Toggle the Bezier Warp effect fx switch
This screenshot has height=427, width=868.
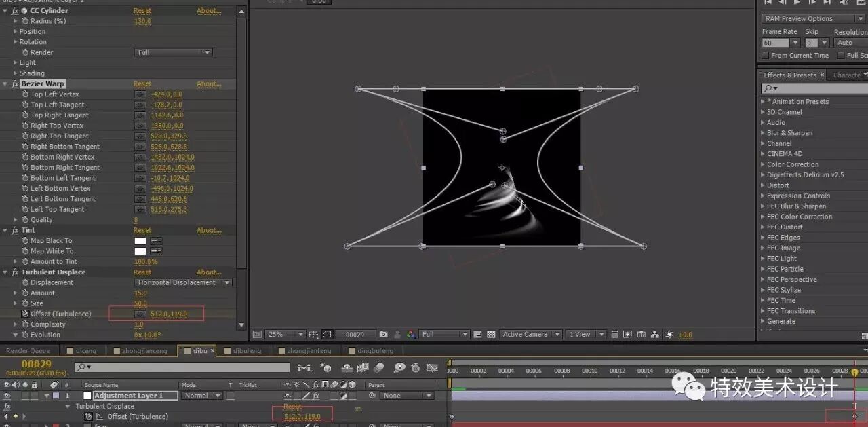15,84
